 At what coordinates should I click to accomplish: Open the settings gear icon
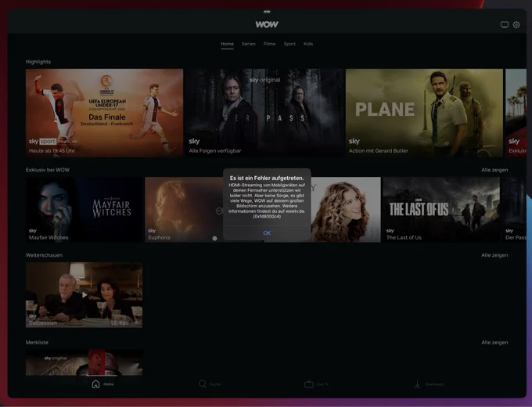pyautogui.click(x=516, y=25)
